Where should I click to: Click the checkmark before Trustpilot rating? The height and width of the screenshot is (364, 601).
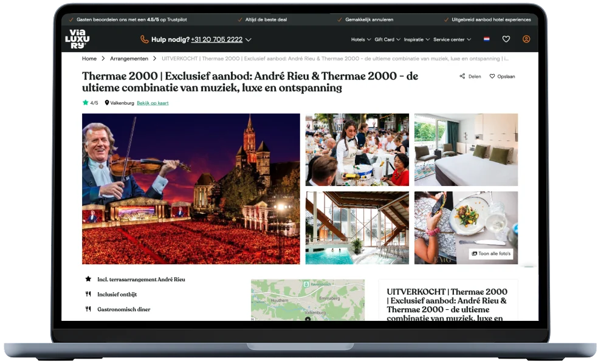click(x=71, y=19)
